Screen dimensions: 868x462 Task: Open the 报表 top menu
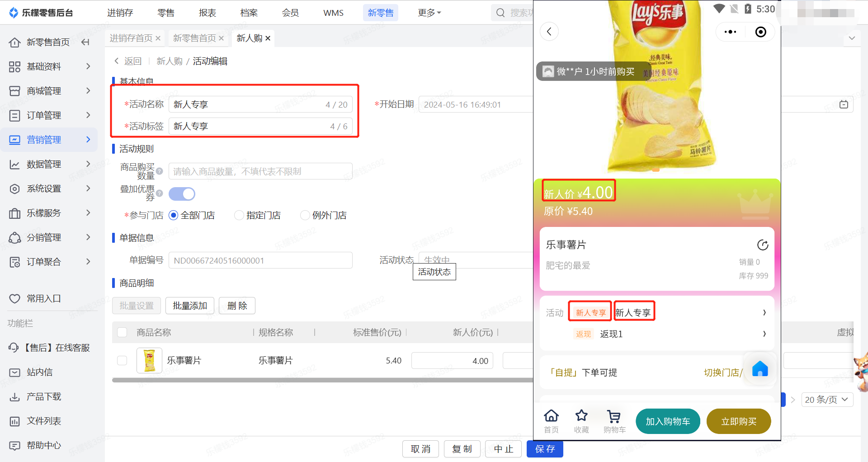tap(208, 13)
